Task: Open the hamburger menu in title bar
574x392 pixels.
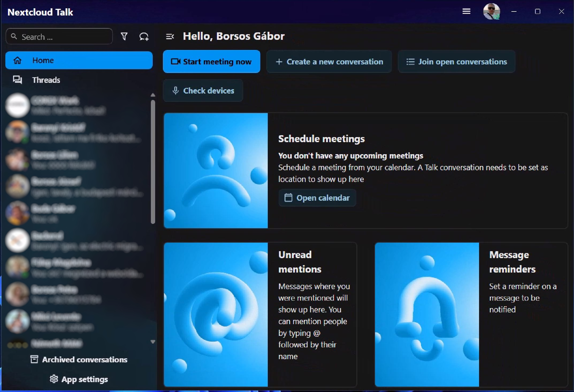Action: 466,11
